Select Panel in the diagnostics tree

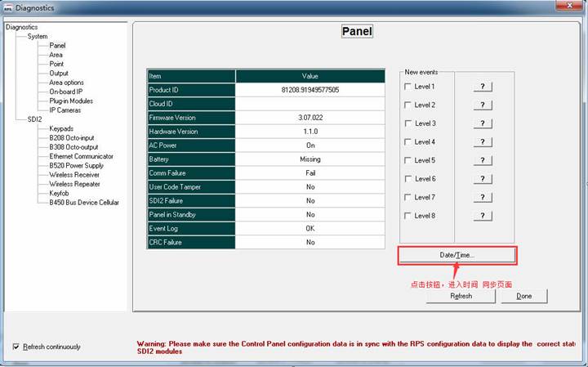coord(57,46)
